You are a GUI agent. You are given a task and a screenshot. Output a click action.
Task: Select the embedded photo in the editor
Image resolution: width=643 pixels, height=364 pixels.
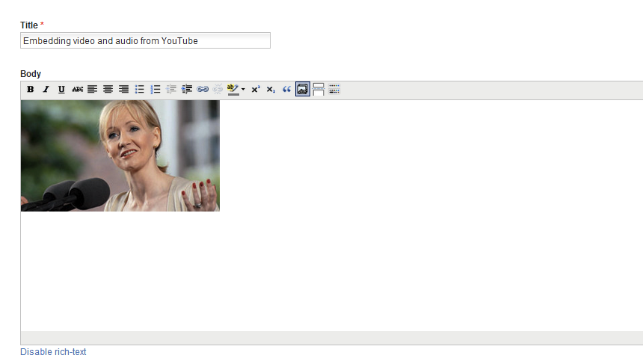120,155
